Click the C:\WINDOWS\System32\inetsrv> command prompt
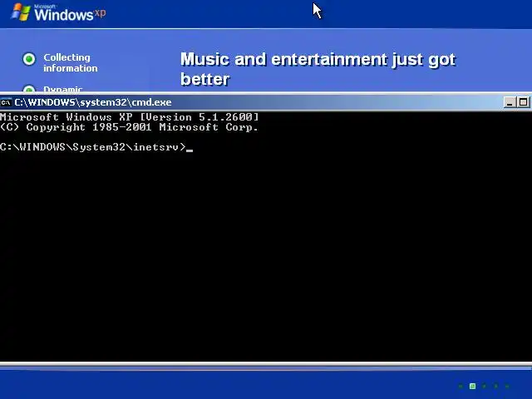The image size is (532, 399). pyautogui.click(x=93, y=147)
